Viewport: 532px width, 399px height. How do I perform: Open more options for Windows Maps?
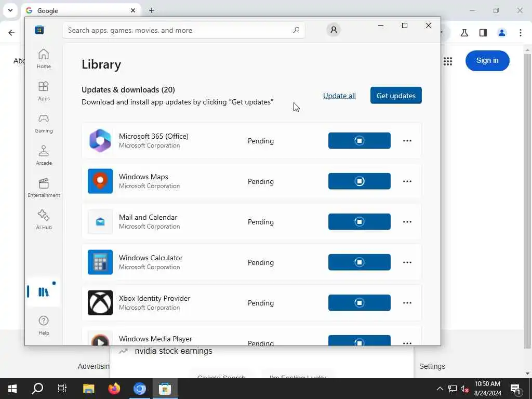[x=407, y=181]
